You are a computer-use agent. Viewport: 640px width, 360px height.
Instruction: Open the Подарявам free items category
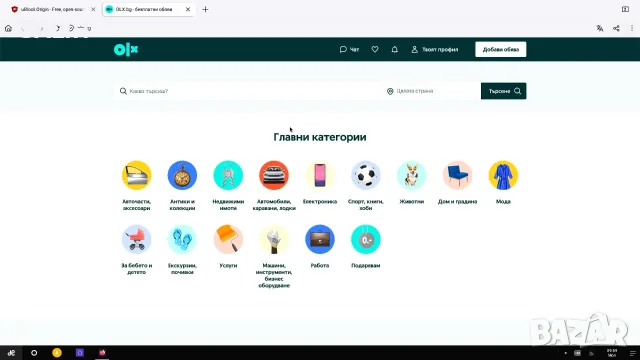(x=366, y=246)
